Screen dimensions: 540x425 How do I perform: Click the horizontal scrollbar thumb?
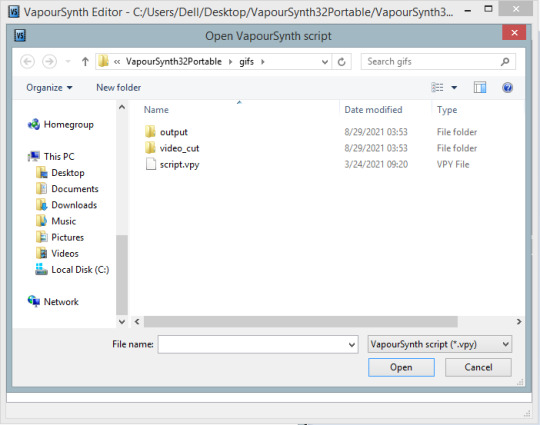[x=301, y=322]
